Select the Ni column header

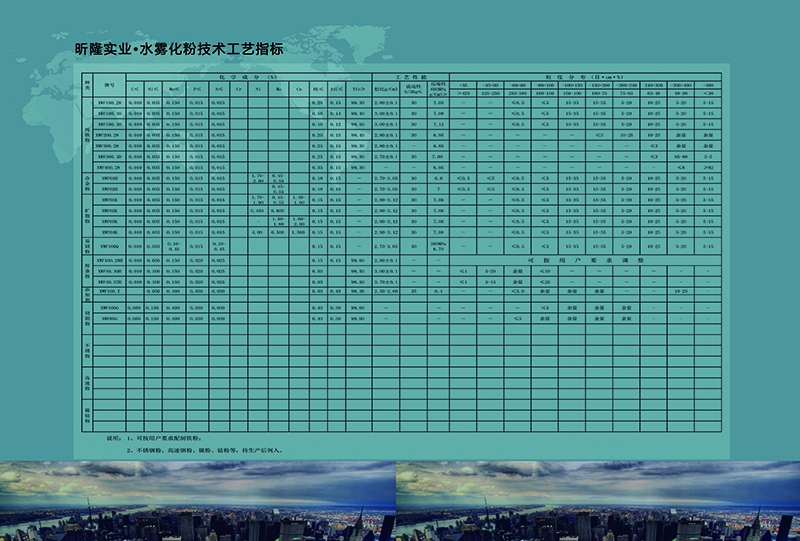coord(258,89)
